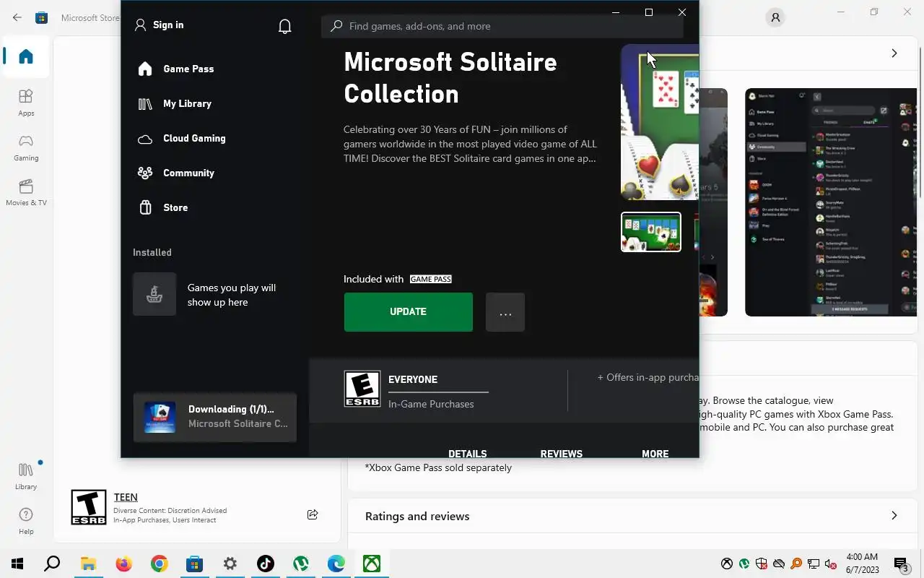Click the installed games placeholder tile

154,294
